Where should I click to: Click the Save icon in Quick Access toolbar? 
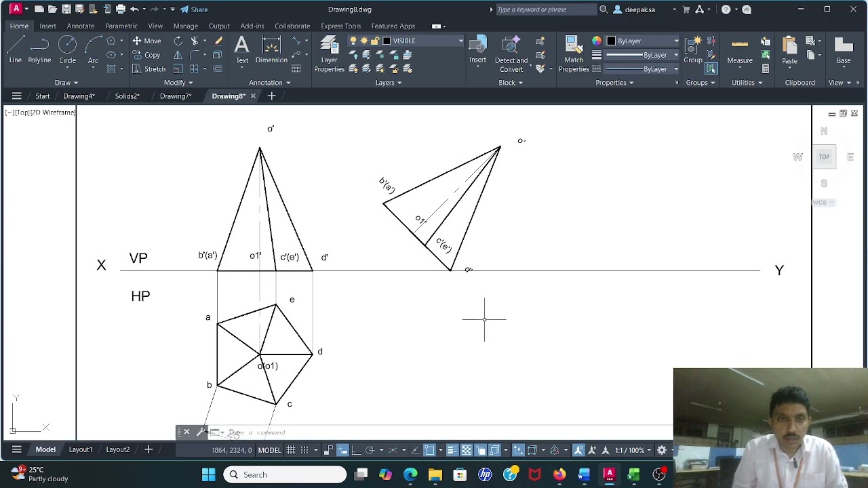coord(66,9)
